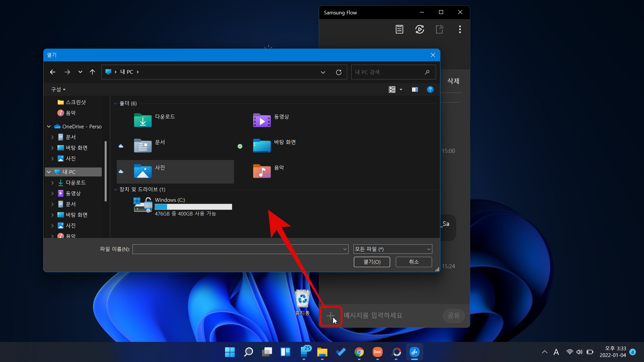The width and height of the screenshot is (644, 362).
Task: Click the plus attach button in Samsung Flow
Action: click(331, 316)
